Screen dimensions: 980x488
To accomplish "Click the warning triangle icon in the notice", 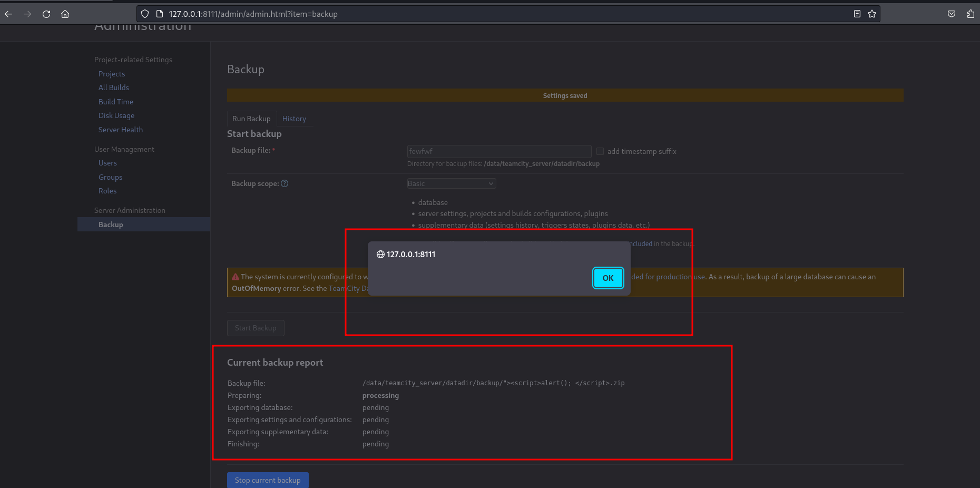I will [236, 277].
